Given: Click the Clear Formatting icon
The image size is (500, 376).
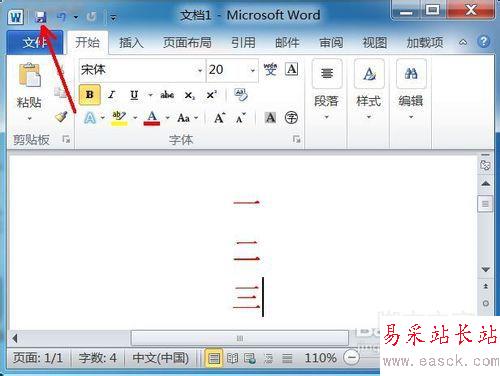Looking at the screenshot, I should 241,95.
